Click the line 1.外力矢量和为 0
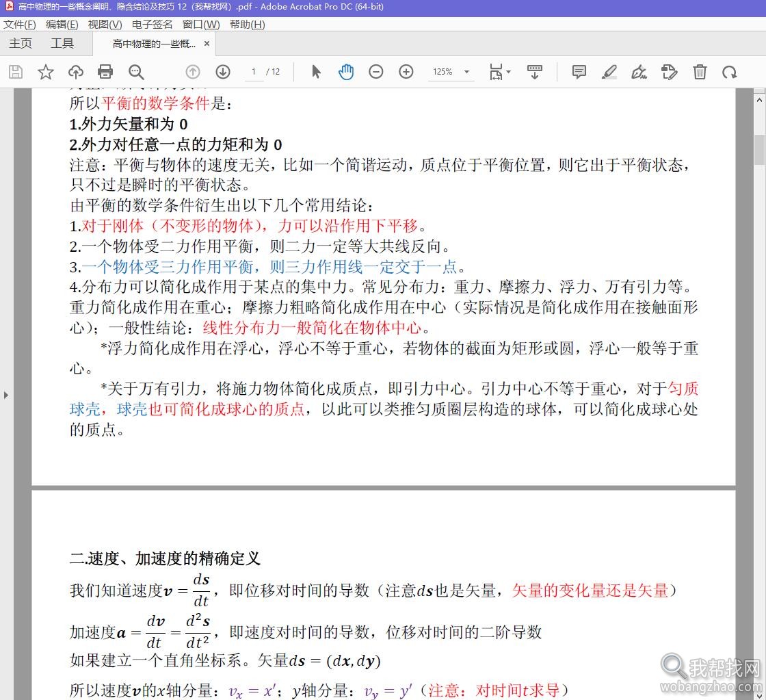This screenshot has height=700, width=766. (x=129, y=124)
